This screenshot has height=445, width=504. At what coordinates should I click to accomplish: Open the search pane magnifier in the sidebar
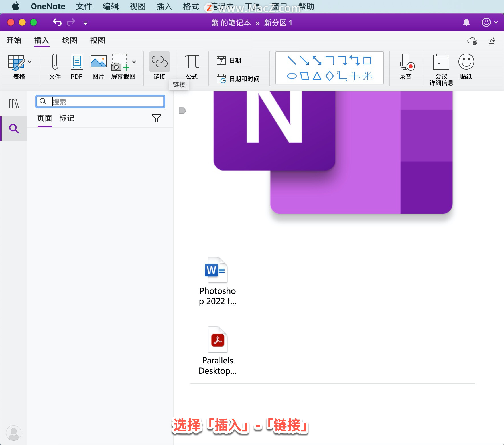pyautogui.click(x=14, y=129)
